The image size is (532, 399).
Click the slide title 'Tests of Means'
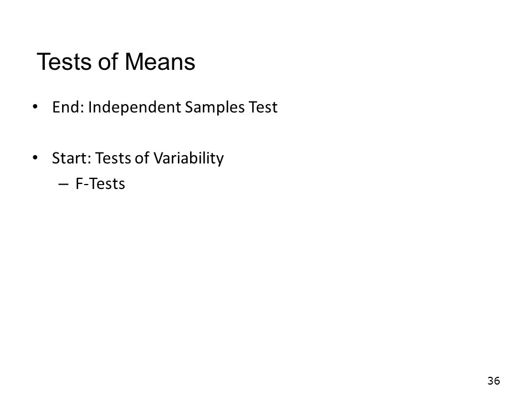tap(116, 62)
